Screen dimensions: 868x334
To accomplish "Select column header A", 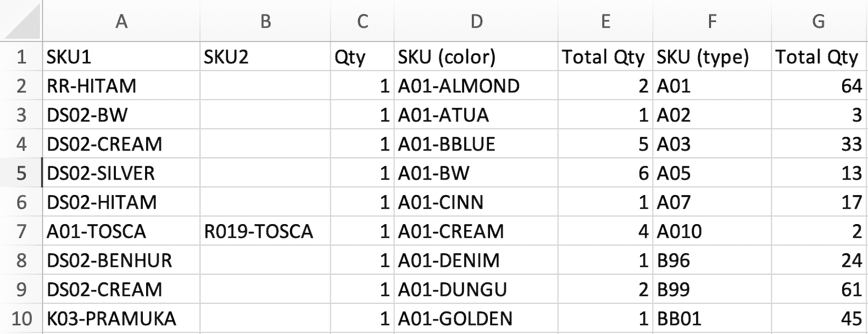I will pos(121,22).
